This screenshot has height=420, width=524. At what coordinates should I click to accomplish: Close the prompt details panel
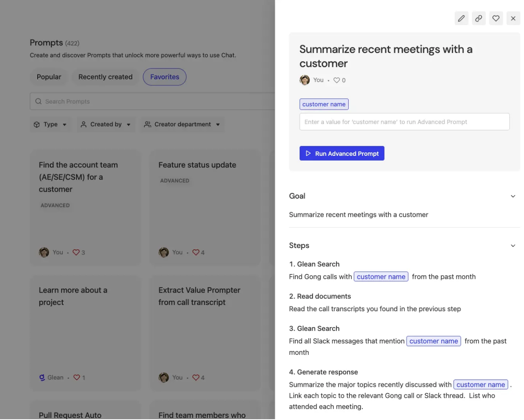[513, 18]
